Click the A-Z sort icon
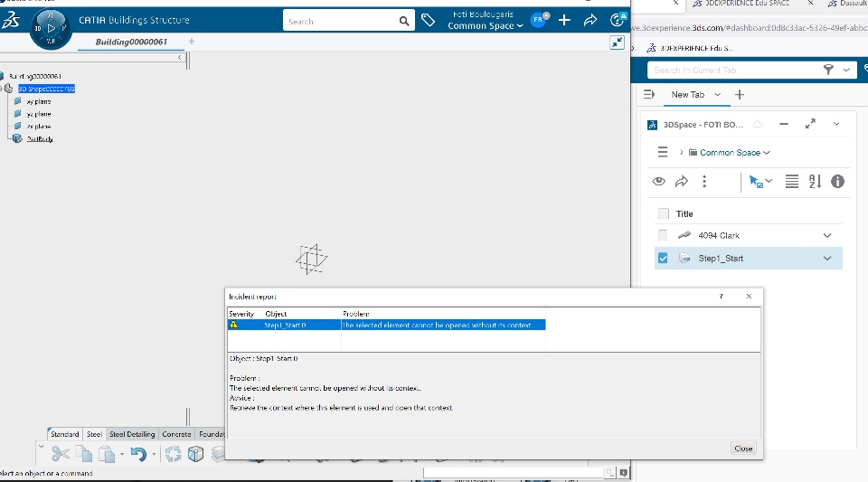 815,181
